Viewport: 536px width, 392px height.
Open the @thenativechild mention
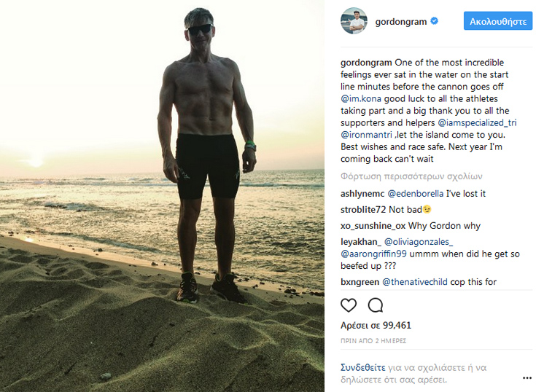(x=415, y=282)
